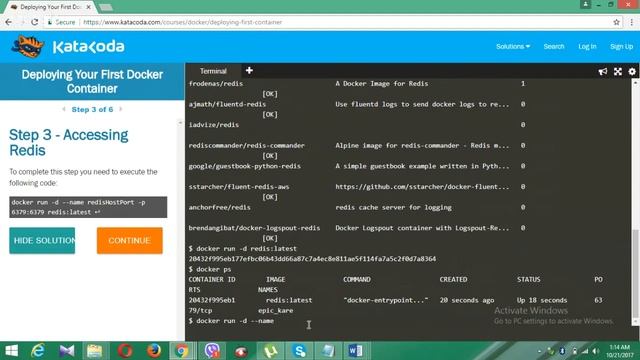Go to the previous step with the left arrow
The image size is (640, 360).
pos(64,109)
